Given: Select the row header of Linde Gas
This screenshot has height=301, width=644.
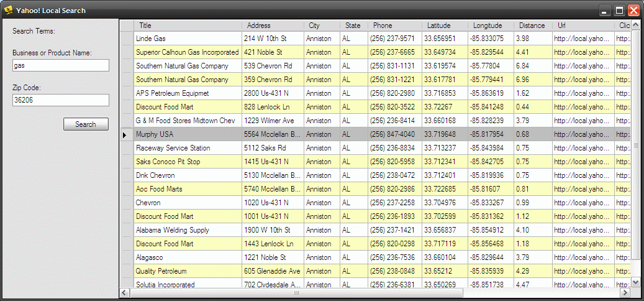Looking at the screenshot, I should [x=127, y=39].
